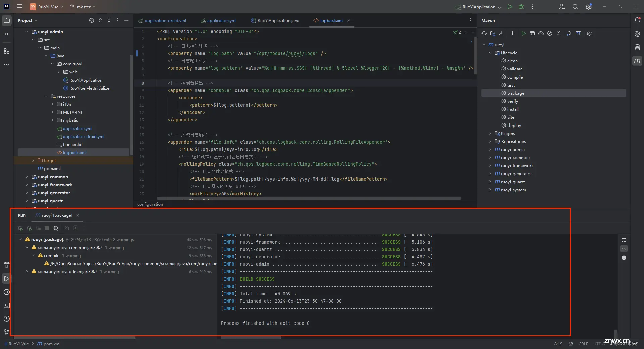Open the Commit tool window

7,34
